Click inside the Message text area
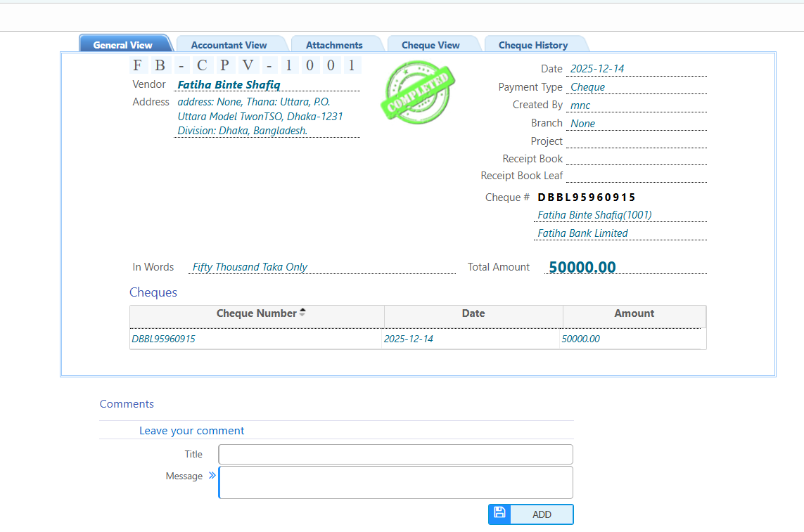 coord(395,482)
